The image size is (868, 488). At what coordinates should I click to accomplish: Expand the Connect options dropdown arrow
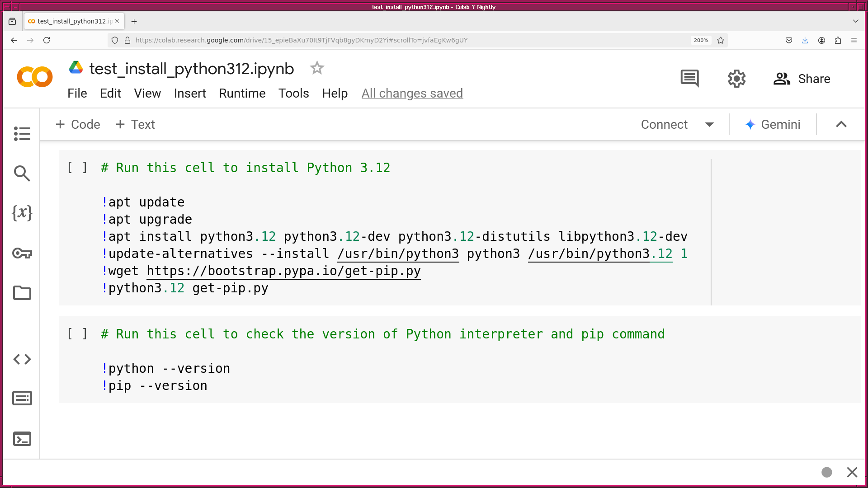click(709, 125)
